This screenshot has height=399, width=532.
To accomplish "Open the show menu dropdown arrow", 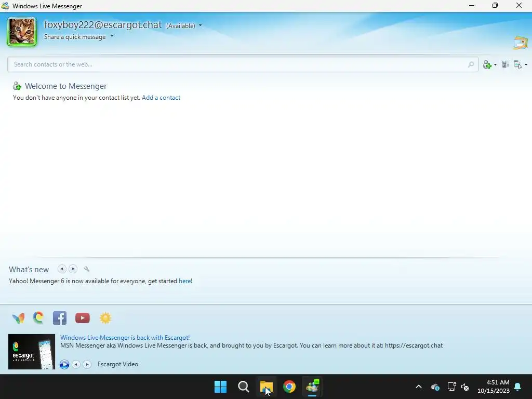I will pos(526,64).
